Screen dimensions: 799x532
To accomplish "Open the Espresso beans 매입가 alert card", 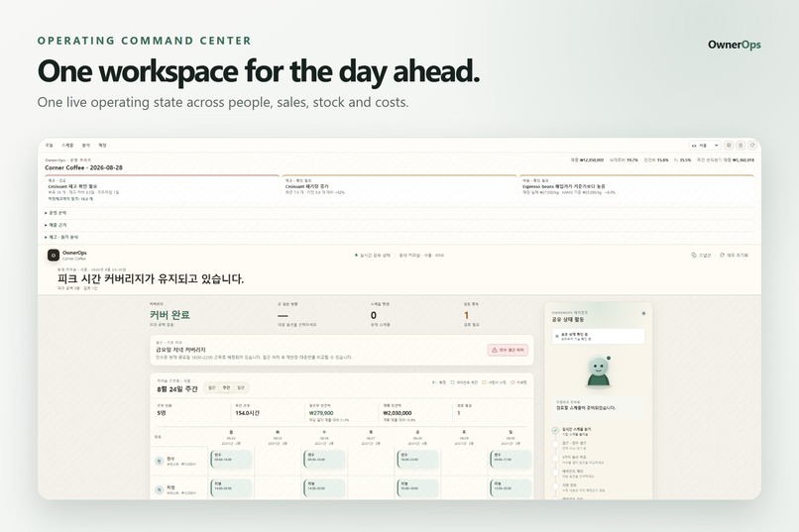I will (x=636, y=190).
